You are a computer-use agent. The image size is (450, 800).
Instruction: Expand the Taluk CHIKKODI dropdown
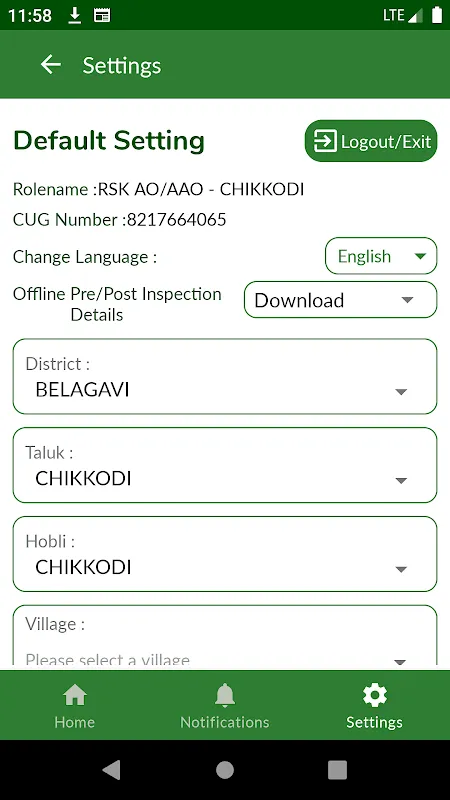pyautogui.click(x=225, y=465)
